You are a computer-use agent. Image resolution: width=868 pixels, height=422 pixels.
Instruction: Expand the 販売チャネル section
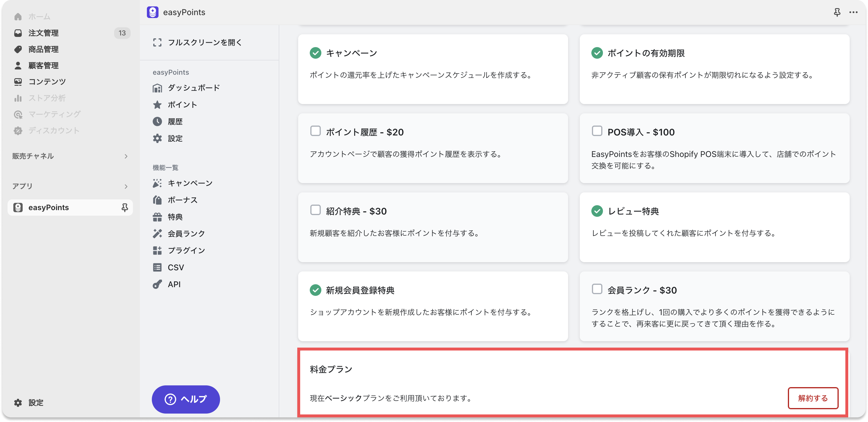point(126,156)
